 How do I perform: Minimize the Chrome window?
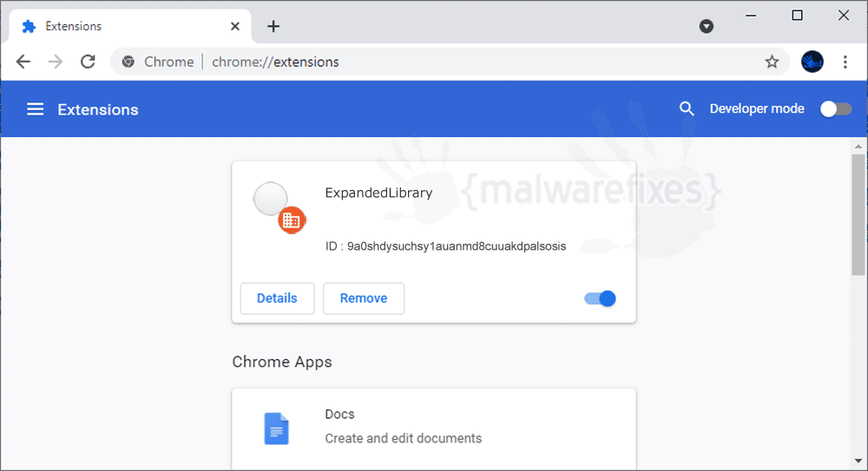point(751,16)
